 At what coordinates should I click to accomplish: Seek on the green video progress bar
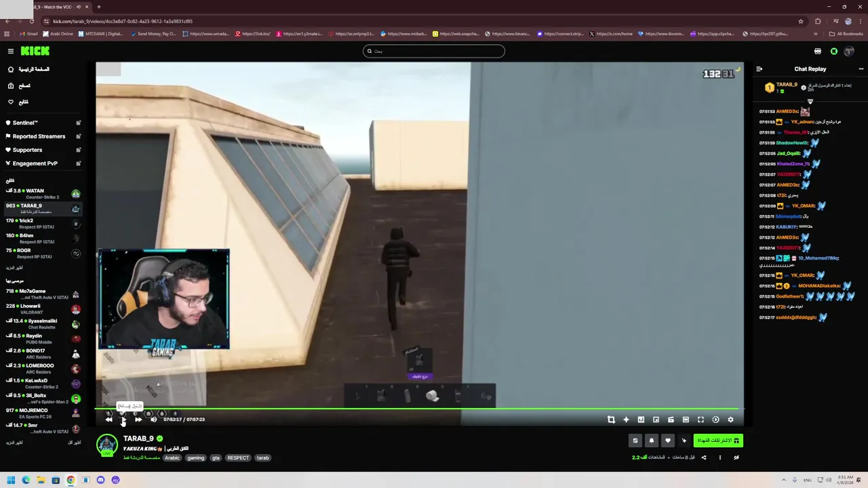click(419, 409)
